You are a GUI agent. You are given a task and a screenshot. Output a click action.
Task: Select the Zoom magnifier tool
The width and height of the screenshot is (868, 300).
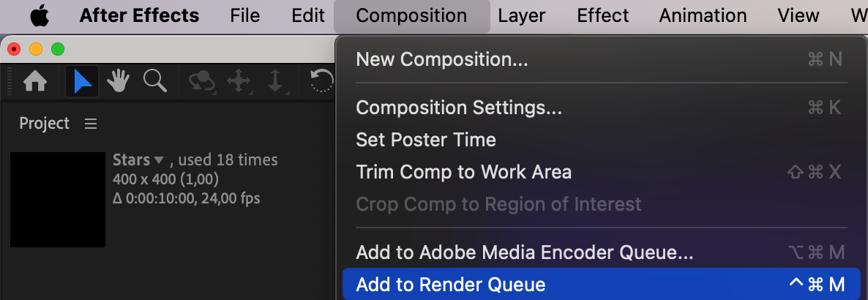point(154,80)
